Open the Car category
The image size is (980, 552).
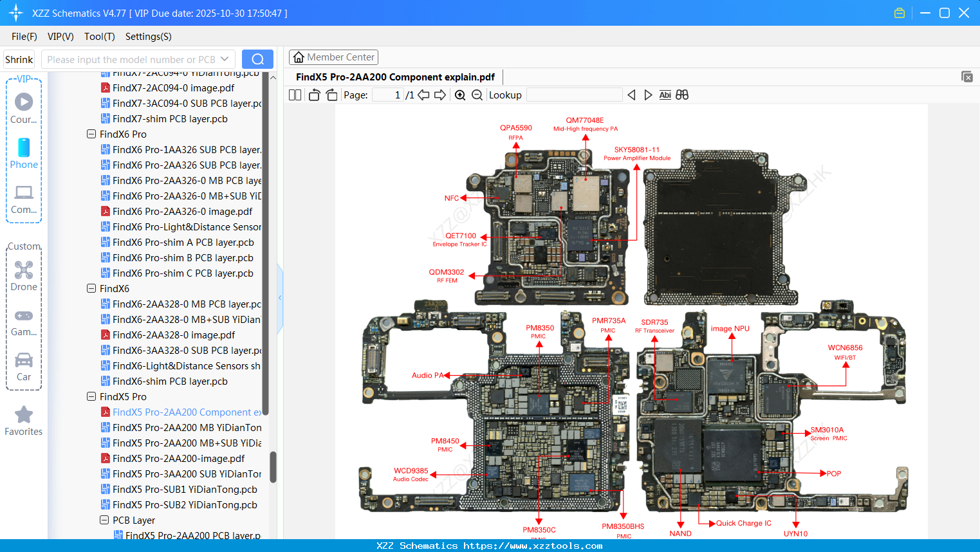[x=24, y=367]
